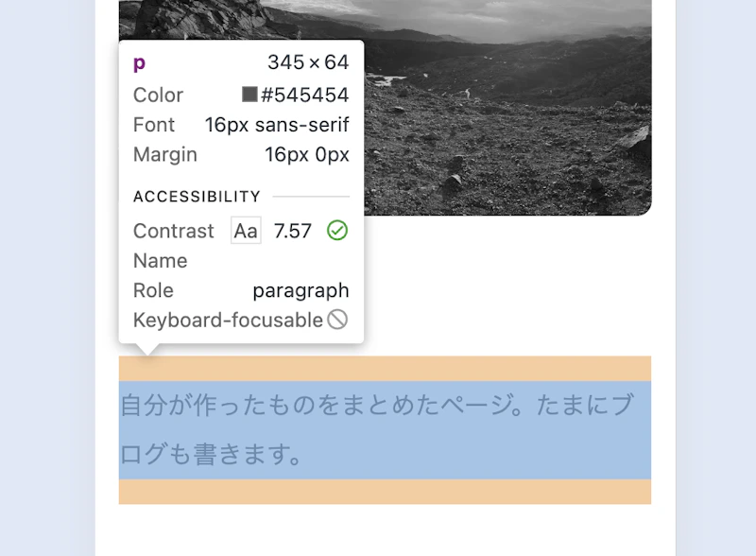
Task: Click the orange margin strip below paragraph
Action: (385, 492)
